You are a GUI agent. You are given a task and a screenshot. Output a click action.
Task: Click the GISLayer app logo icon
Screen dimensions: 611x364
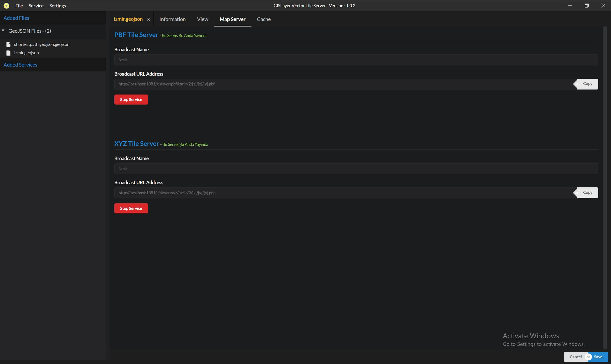click(x=6, y=5)
